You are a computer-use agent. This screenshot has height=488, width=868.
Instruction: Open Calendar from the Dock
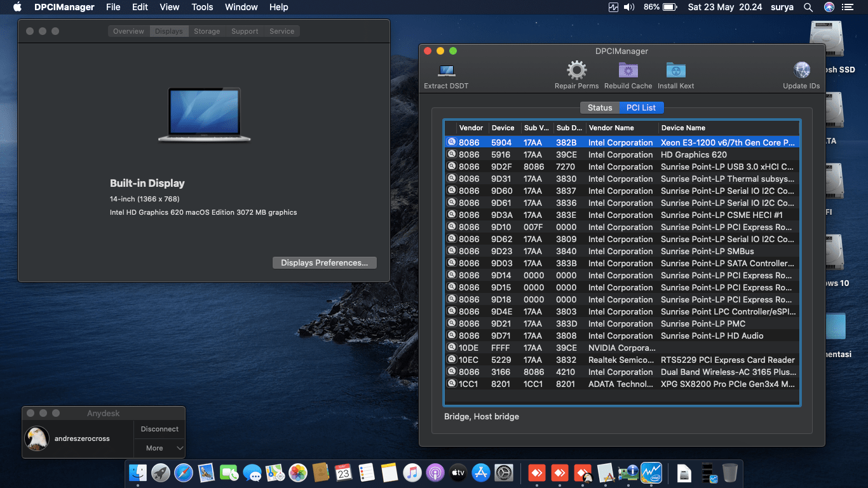point(344,473)
